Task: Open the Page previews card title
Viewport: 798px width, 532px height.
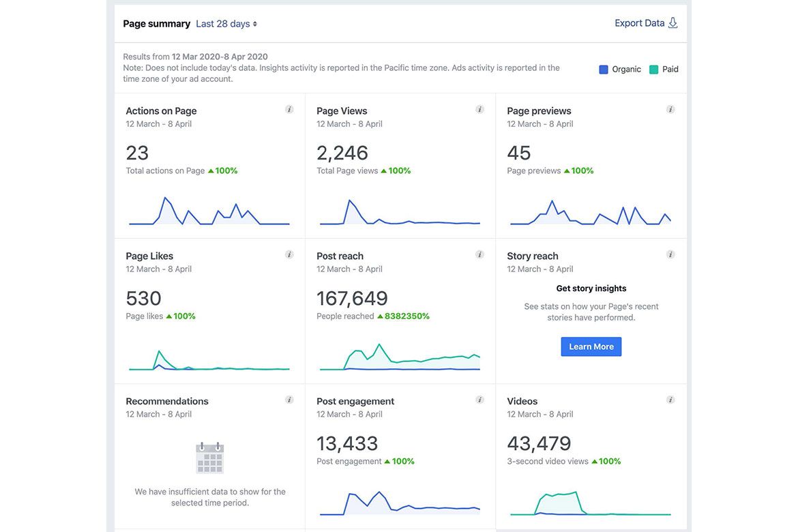Action: pos(539,111)
